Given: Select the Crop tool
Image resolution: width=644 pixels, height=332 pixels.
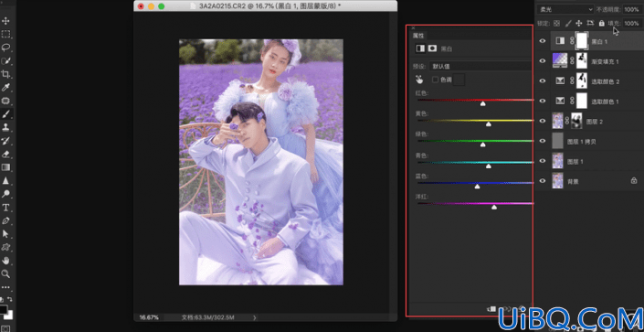Looking at the screenshot, I should click(5, 74).
